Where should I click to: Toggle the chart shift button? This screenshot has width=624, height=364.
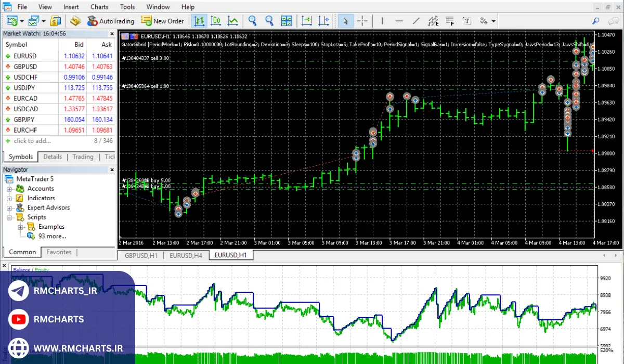[x=324, y=21]
